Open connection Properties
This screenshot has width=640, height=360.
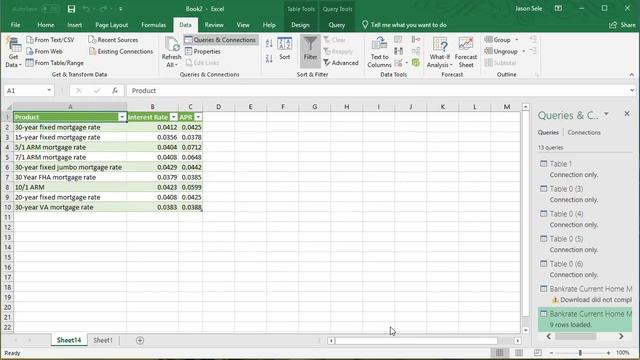click(202, 51)
